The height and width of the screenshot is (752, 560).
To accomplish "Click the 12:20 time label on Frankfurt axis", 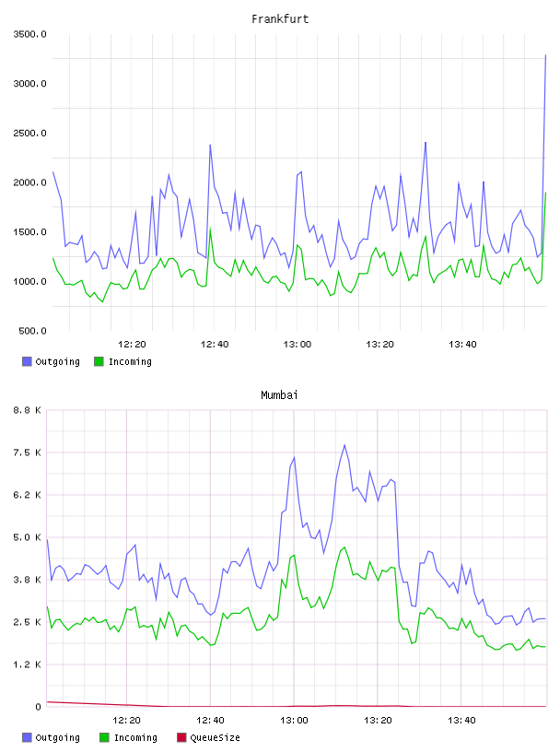I will 132,345.
